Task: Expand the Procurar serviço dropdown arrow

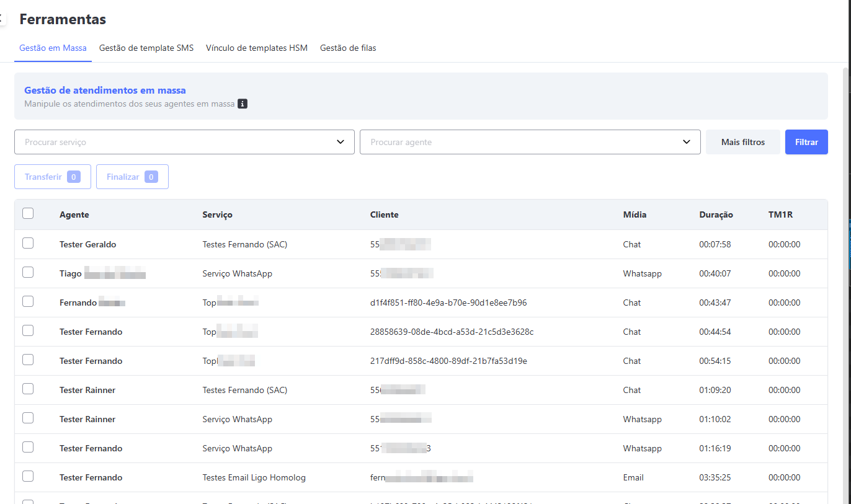Action: pyautogui.click(x=341, y=142)
